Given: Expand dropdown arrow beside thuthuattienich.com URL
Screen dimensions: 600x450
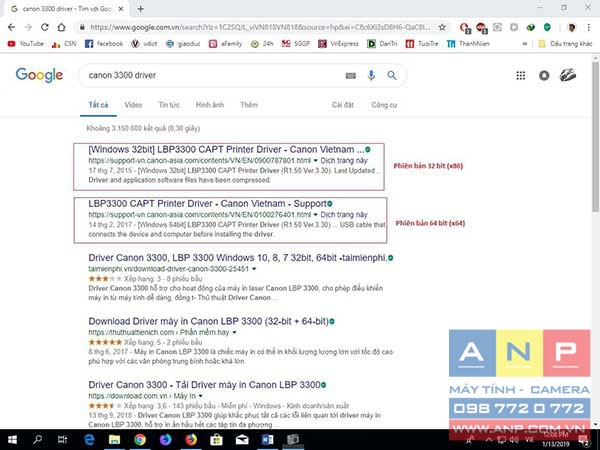Looking at the screenshot, I should (234, 333).
